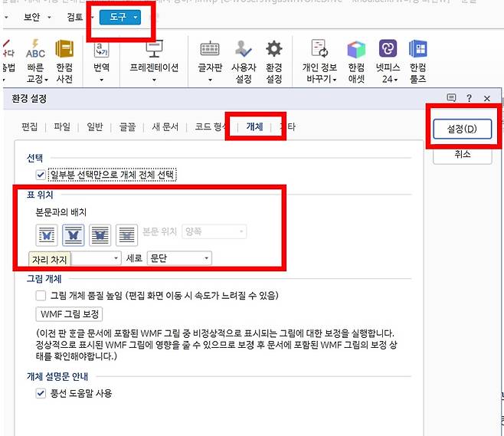Image resolution: width=504 pixels, height=436 pixels.
Task: Switch to the 파일 tab
Action: tap(62, 126)
